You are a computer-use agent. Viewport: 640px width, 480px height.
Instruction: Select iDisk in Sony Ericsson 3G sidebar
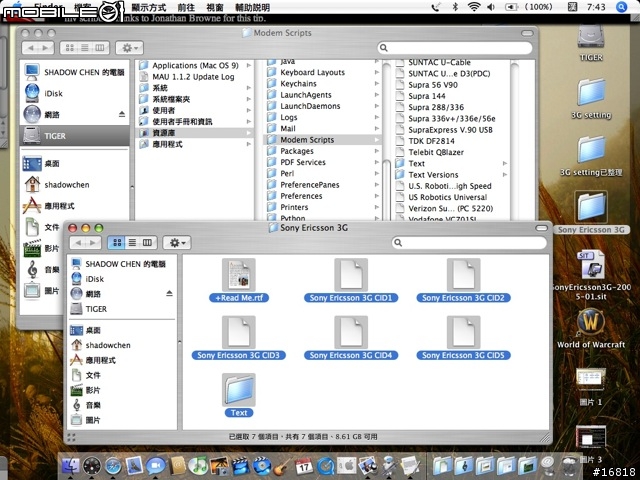pos(95,279)
